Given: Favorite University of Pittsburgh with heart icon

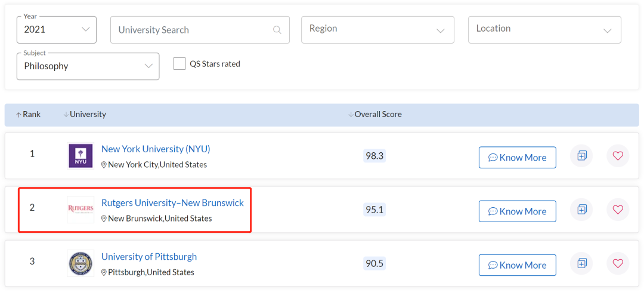Looking at the screenshot, I should pos(618,264).
